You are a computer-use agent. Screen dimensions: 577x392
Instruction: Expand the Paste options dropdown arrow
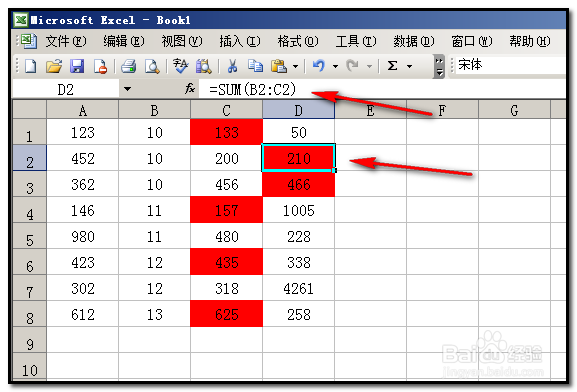(295, 67)
